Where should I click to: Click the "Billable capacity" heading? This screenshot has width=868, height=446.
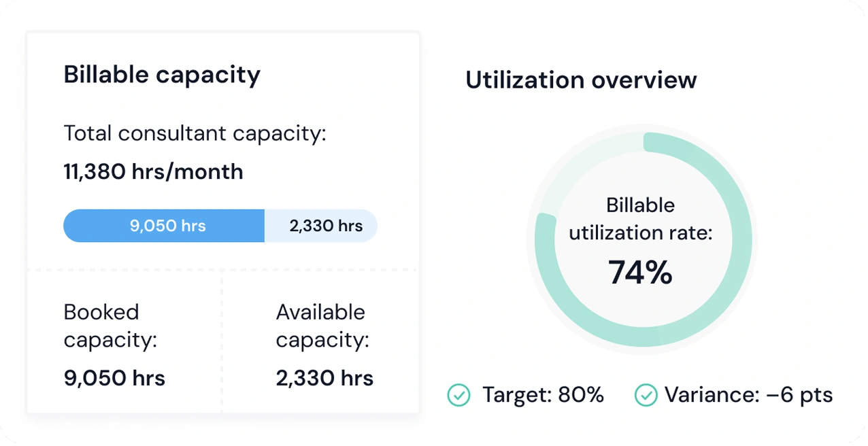162,75
